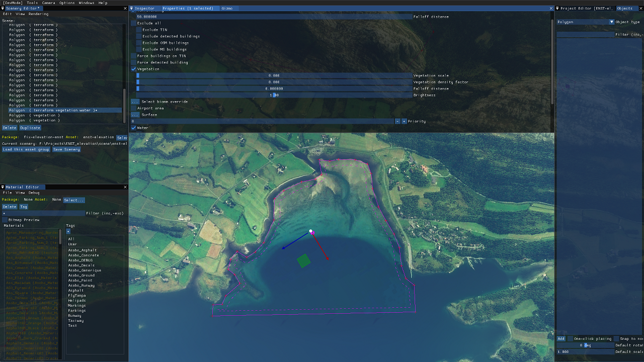This screenshot has height=362, width=644.
Task: Open Scenery Editor Edit menu
Action: pos(8,14)
